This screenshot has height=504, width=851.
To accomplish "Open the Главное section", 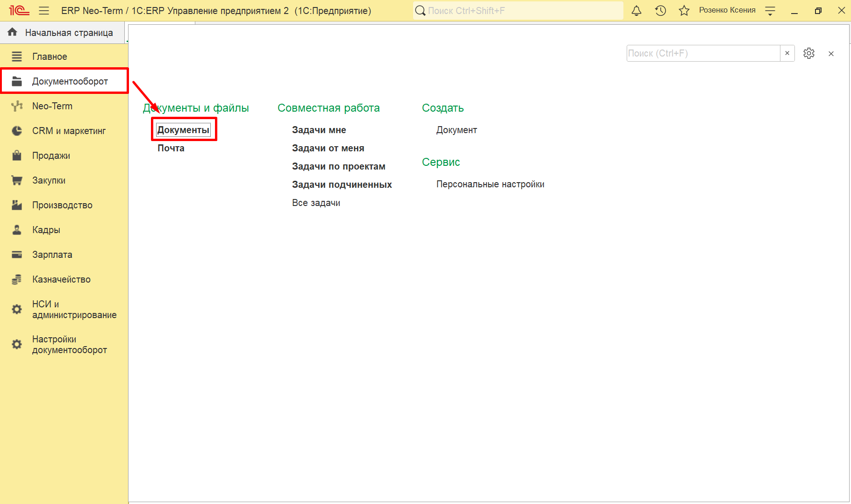I will pos(64,57).
